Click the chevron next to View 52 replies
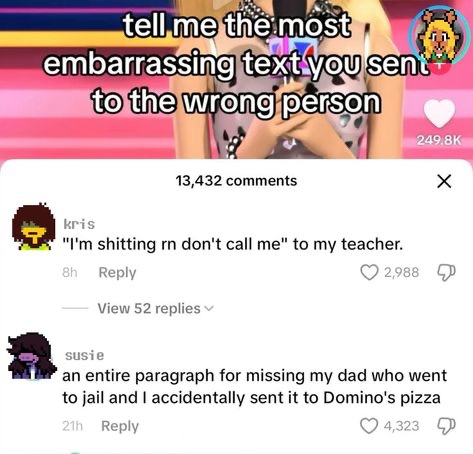The image size is (473, 454). click(208, 309)
